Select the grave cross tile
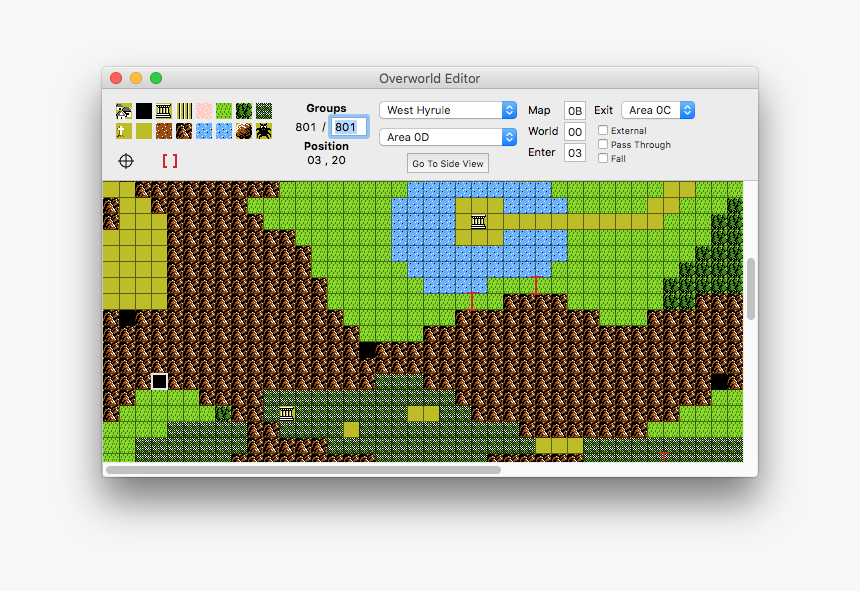The image size is (860, 591). coord(124,131)
